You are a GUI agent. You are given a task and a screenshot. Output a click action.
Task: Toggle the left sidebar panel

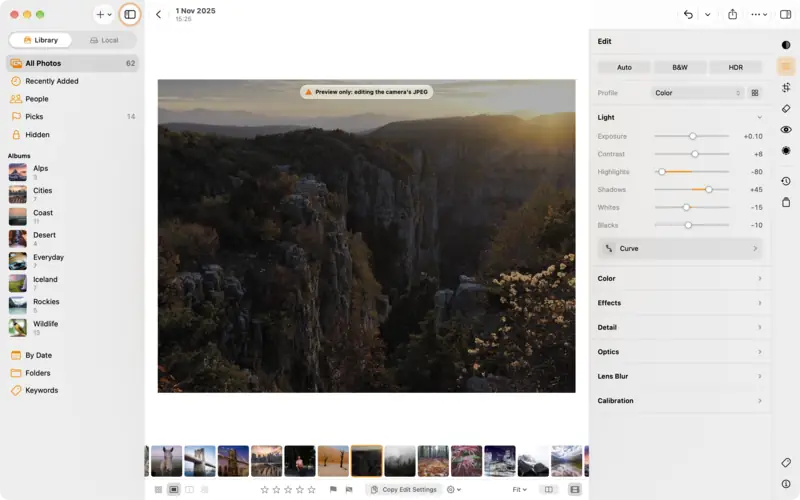tap(130, 14)
